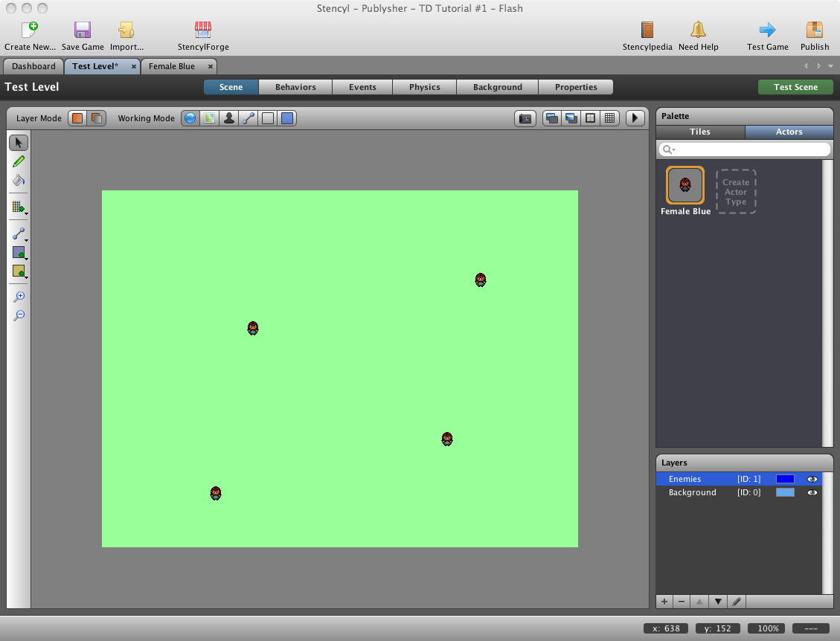Screen dimensions: 840x641
Task: Switch to the Dashboard tab
Action: coord(33,66)
